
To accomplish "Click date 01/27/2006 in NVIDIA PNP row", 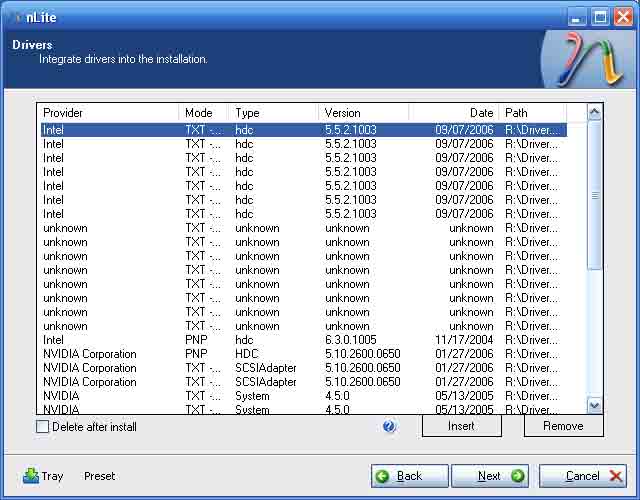I will 464,354.
